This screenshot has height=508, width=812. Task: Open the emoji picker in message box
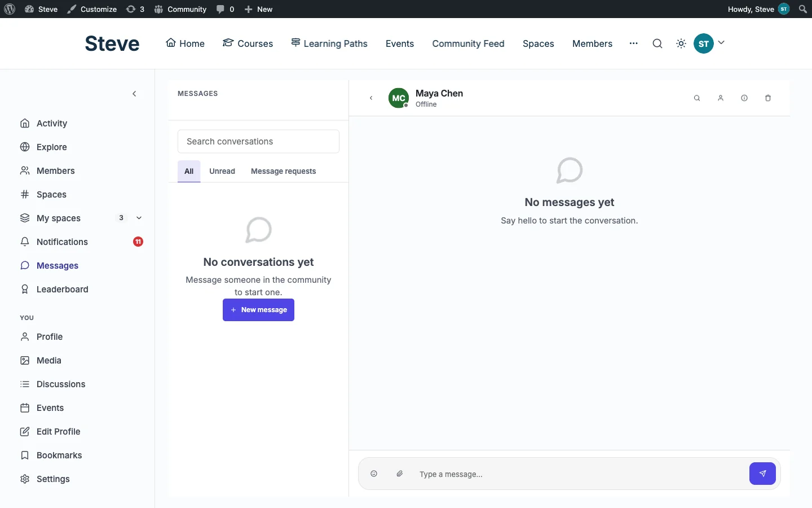click(374, 474)
